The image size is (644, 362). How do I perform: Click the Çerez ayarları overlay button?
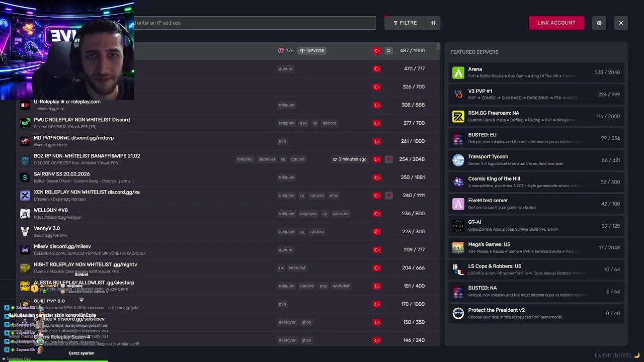81,353
